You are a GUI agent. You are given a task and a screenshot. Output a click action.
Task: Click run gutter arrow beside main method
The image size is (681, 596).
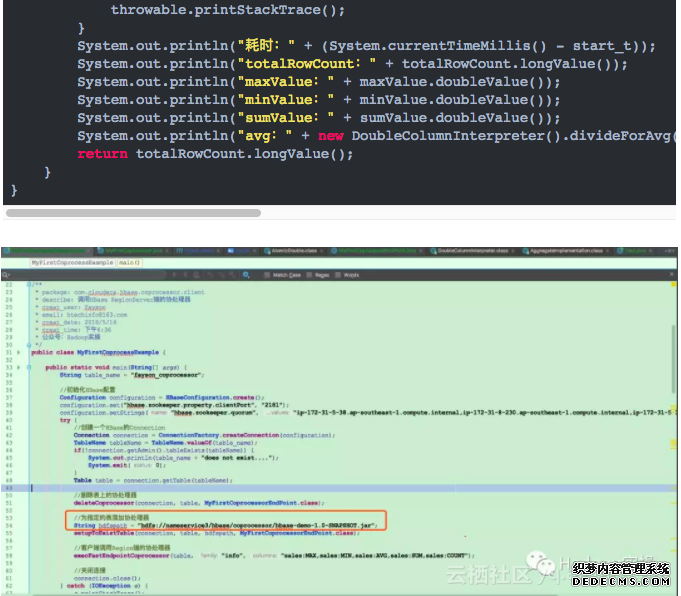(20, 368)
